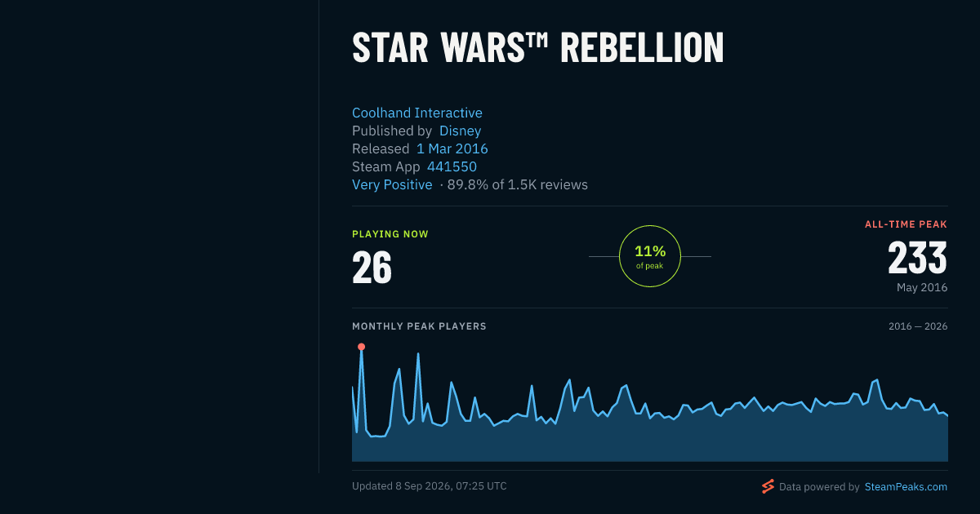Click the all-time peak value 233
Image resolution: width=980 pixels, height=514 pixels.
point(918,259)
